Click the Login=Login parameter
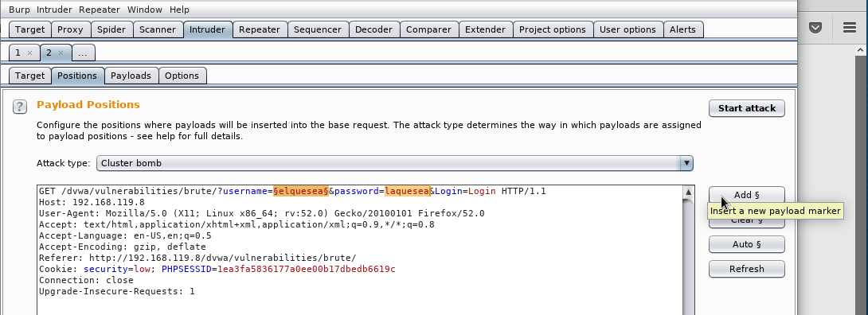This screenshot has width=868, height=315. pos(465,191)
